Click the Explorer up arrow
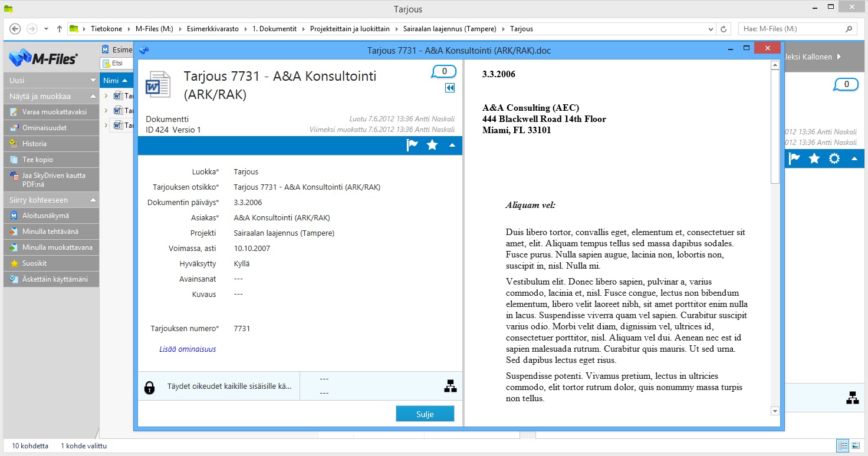This screenshot has width=868, height=456. pyautogui.click(x=60, y=29)
